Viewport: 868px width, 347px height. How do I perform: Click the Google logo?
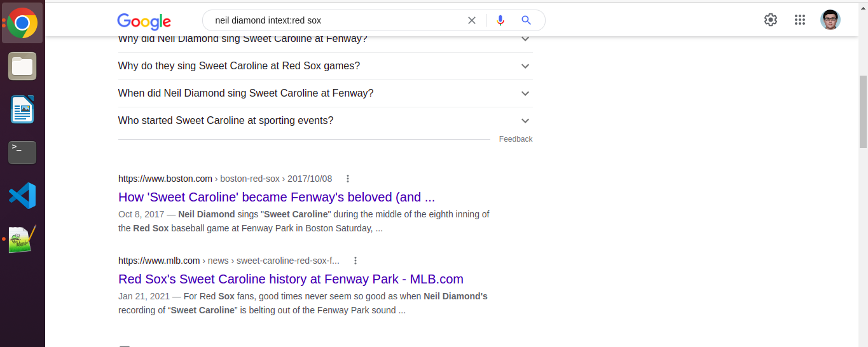click(144, 21)
